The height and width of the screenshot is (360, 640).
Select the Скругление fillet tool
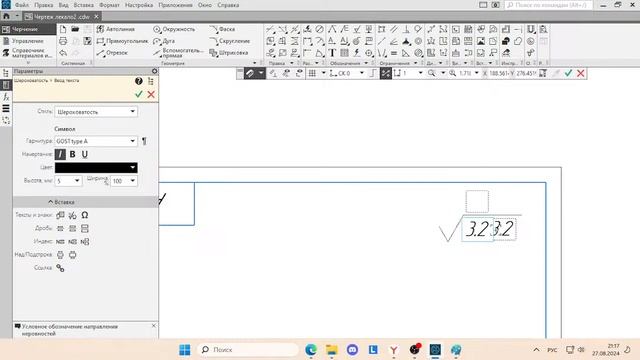click(230, 41)
